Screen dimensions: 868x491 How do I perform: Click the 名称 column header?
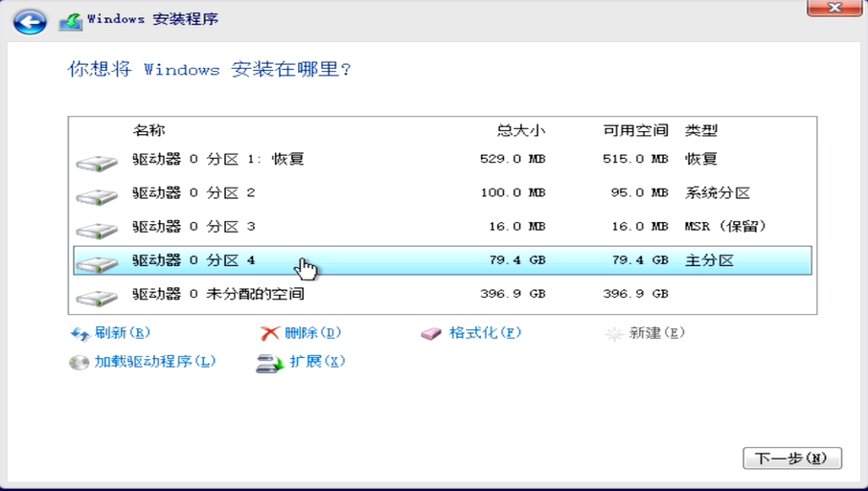[x=148, y=130]
